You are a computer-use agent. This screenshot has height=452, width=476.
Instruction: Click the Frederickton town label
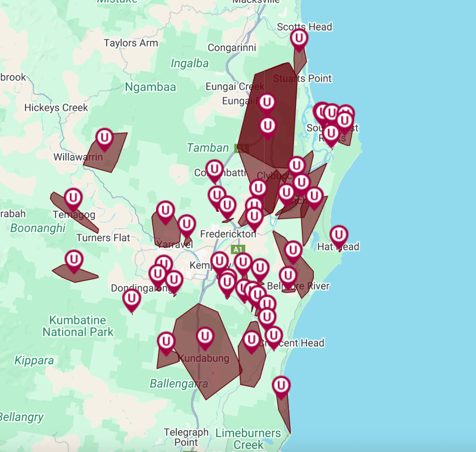tap(228, 234)
